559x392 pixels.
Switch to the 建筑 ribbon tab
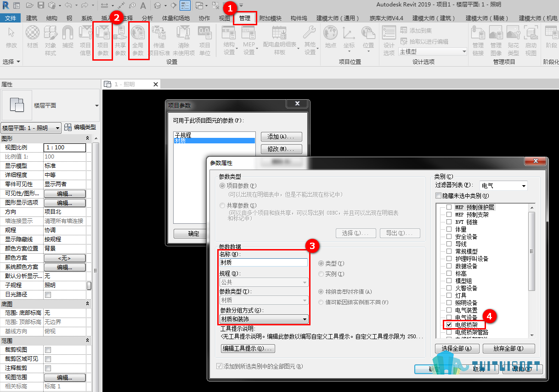point(32,18)
